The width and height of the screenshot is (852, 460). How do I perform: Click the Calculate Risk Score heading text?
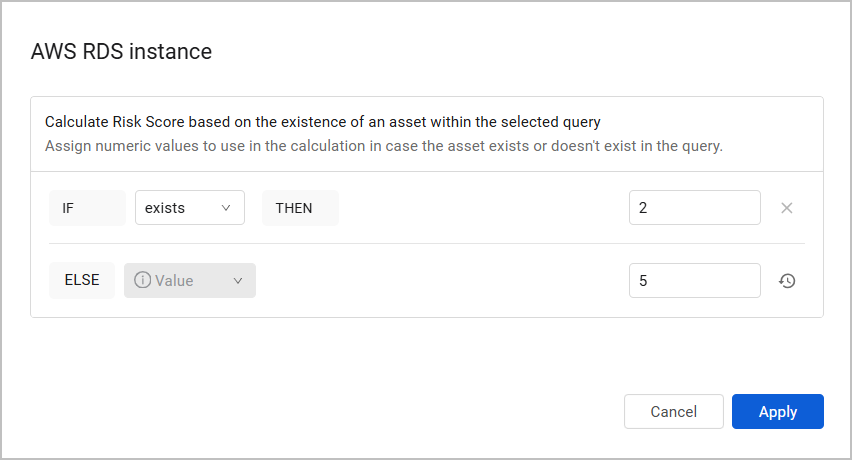coord(322,122)
